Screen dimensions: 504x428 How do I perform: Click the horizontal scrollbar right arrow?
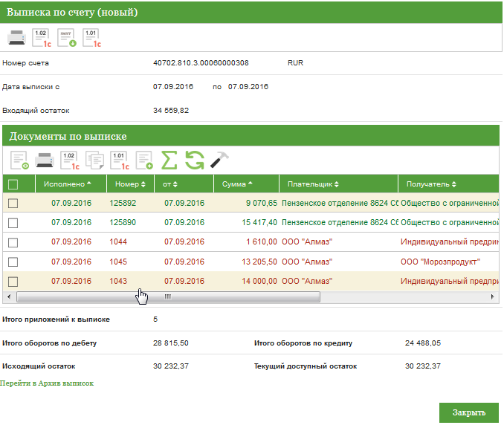(x=493, y=296)
